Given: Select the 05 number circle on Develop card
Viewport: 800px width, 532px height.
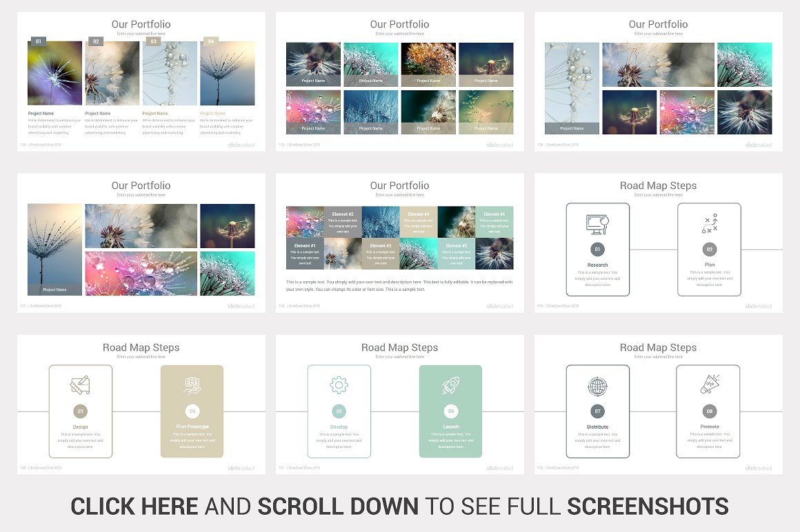Looking at the screenshot, I should (x=339, y=411).
